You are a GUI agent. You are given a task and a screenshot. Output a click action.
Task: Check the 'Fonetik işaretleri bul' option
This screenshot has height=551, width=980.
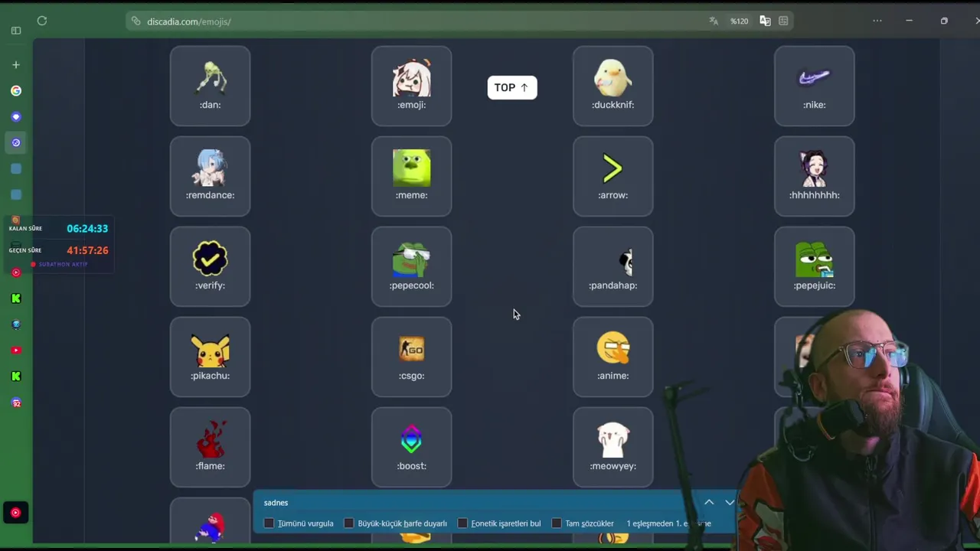[462, 523]
